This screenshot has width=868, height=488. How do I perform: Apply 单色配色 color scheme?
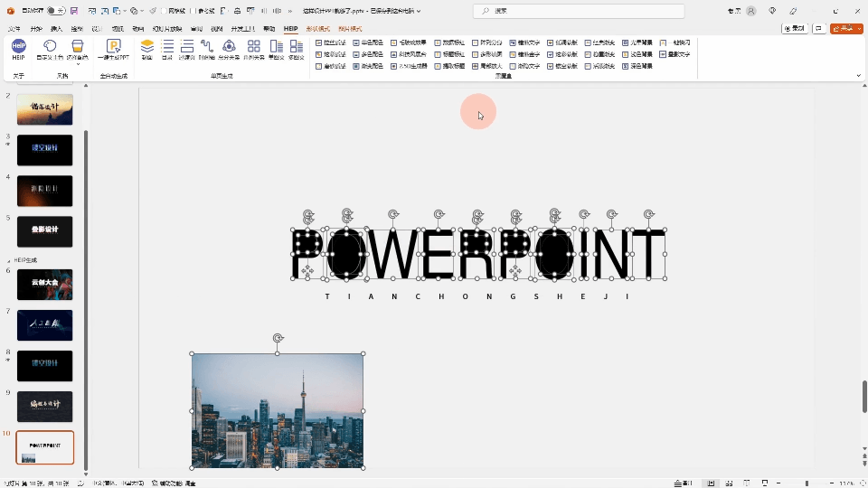[x=368, y=42]
